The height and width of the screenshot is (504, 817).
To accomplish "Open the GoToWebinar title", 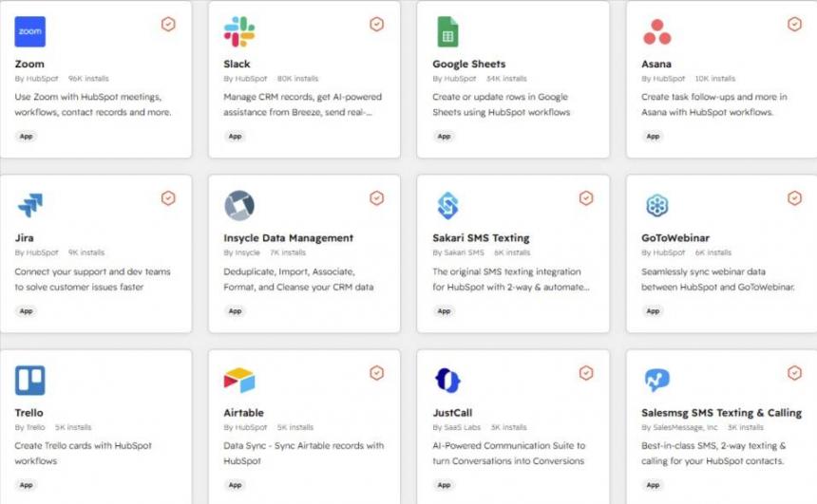I will (x=675, y=238).
